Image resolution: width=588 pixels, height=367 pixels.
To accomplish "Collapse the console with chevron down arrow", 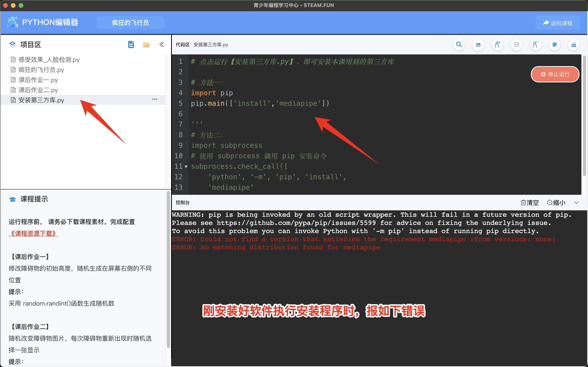I will tap(576, 202).
